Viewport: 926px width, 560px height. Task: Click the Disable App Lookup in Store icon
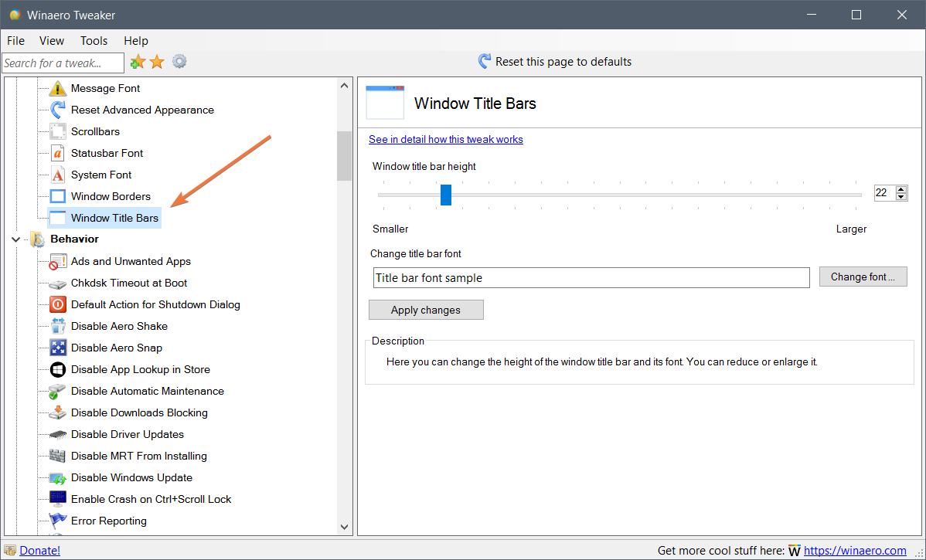58,369
